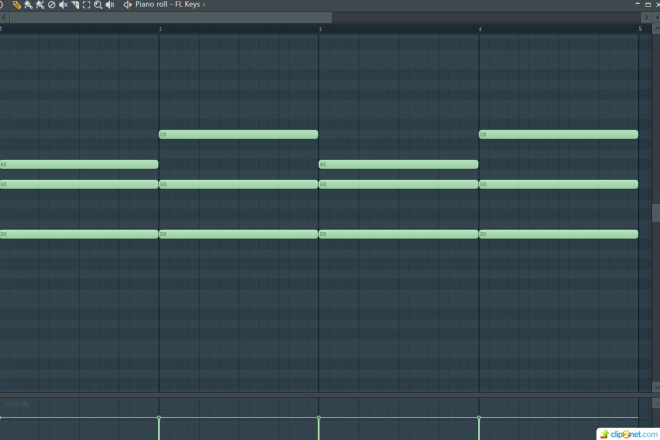
Task: Select the third toolbar brush tool
Action: (40, 5)
